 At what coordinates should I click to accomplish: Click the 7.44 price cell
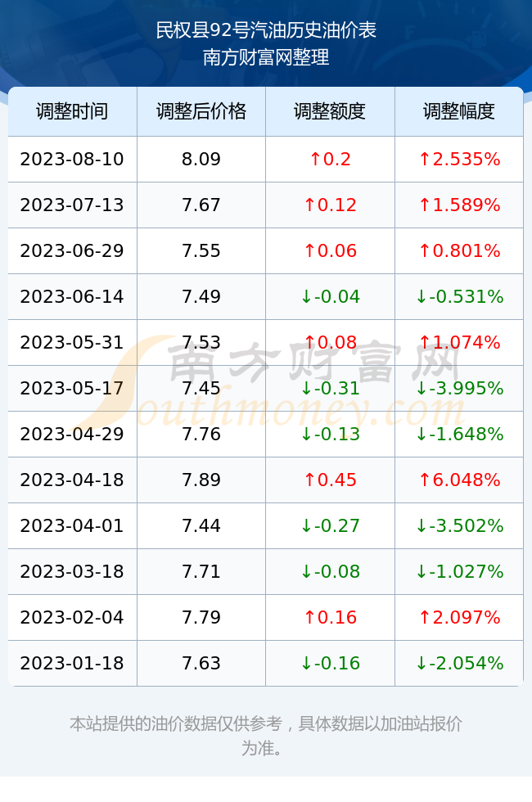[x=201, y=525]
